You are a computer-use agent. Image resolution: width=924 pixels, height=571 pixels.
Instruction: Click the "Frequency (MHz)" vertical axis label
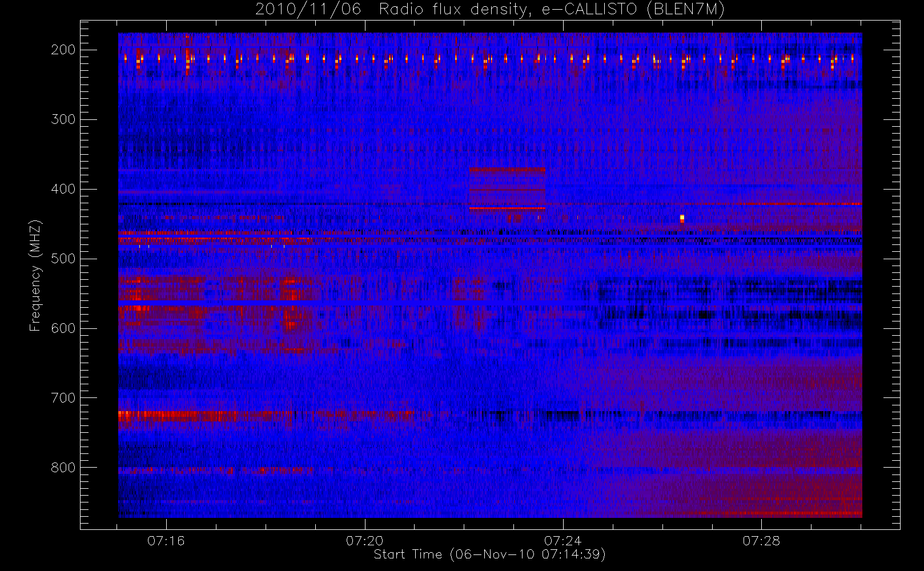[x=35, y=275]
